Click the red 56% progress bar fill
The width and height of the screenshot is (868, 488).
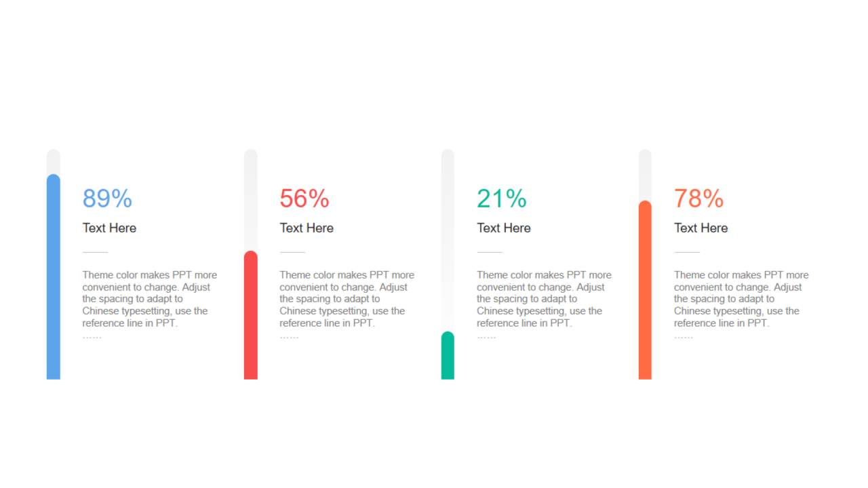251,315
